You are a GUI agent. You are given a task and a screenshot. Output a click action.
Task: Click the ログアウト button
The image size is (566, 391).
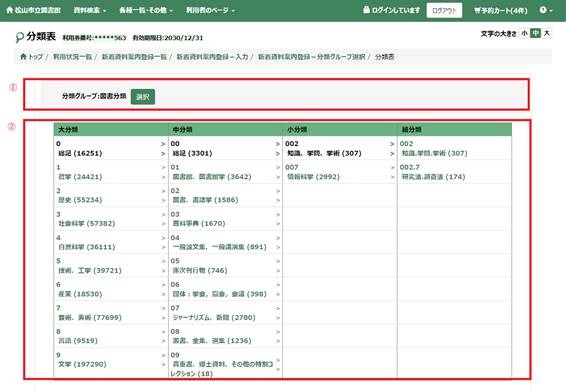[x=444, y=10]
